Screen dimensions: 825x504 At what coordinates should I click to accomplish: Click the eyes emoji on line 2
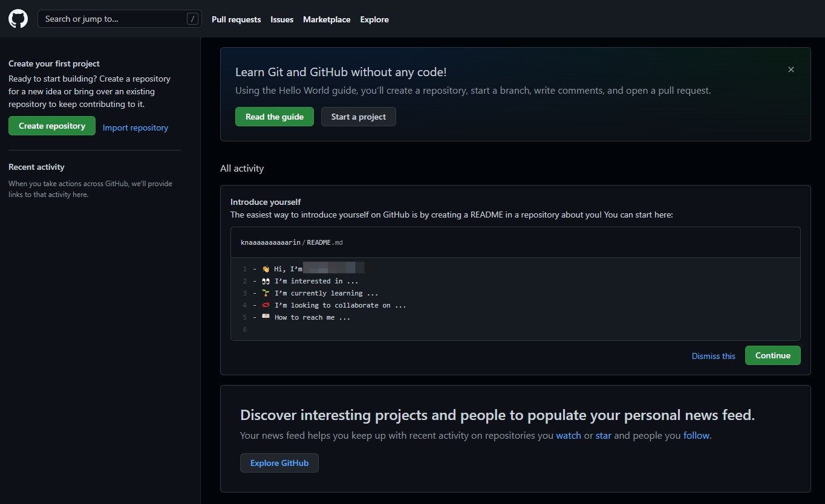[266, 281]
